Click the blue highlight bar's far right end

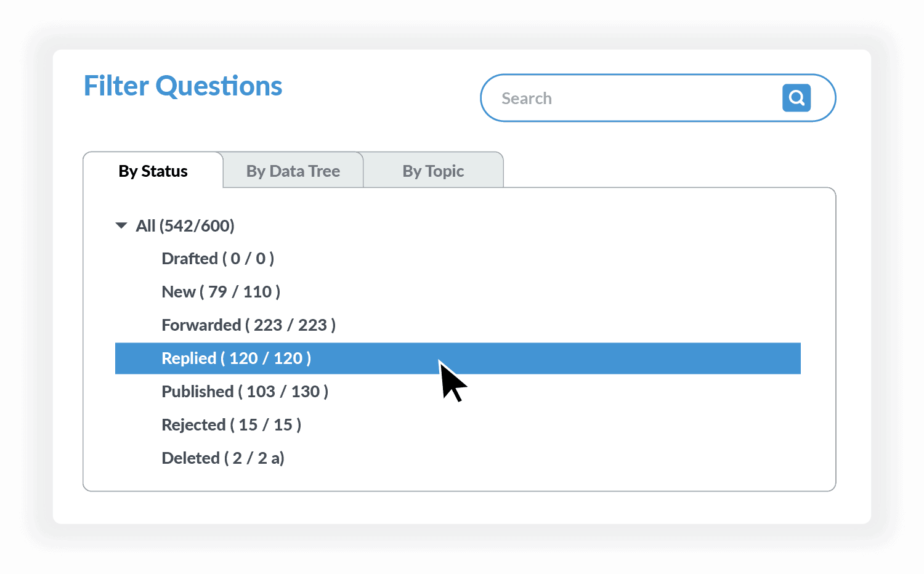click(x=792, y=358)
